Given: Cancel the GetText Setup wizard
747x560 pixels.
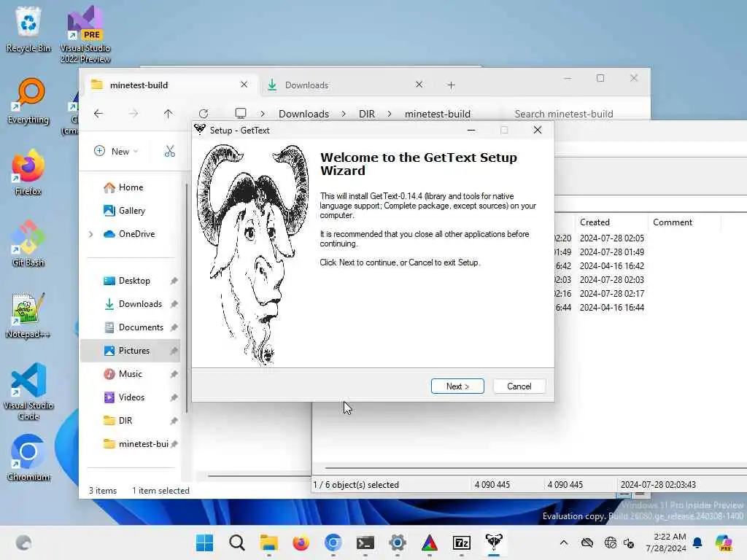Looking at the screenshot, I should point(519,386).
